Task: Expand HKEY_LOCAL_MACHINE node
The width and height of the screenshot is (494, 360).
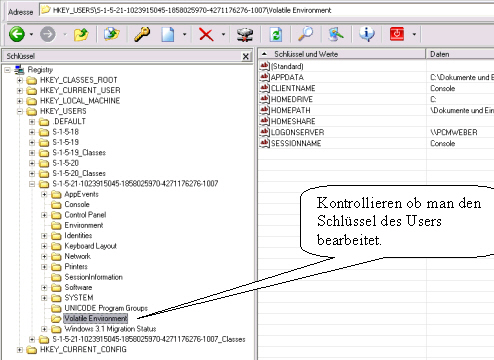Action: click(20, 101)
